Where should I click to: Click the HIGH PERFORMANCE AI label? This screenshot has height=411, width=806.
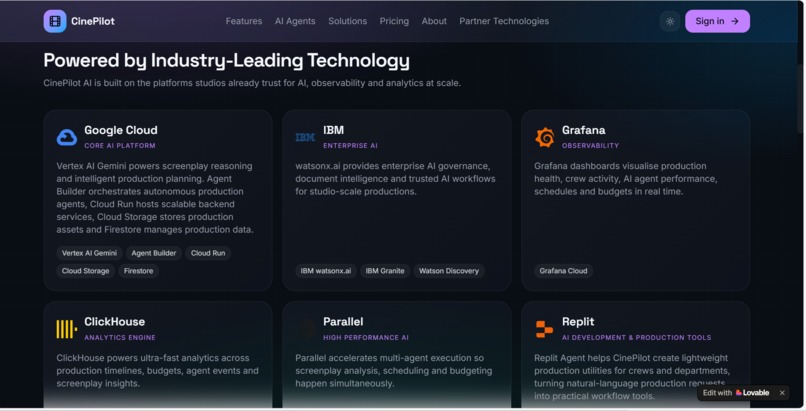tap(365, 338)
